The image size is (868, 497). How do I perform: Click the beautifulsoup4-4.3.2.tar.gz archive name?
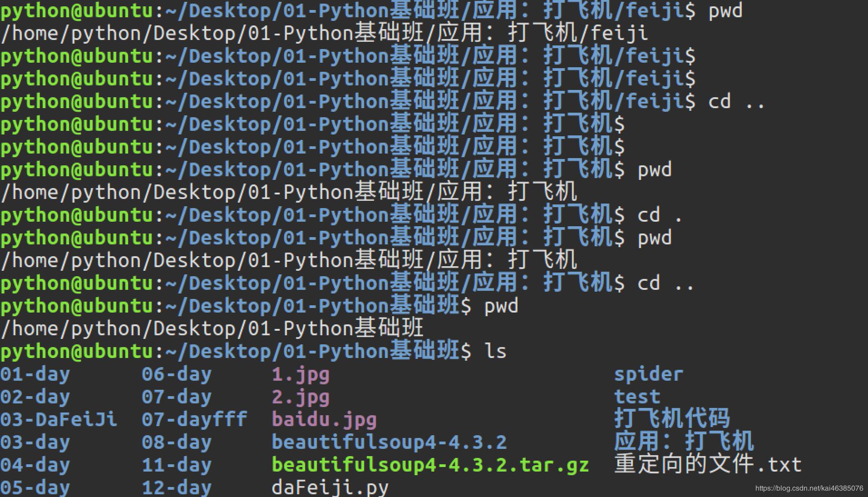(x=429, y=465)
